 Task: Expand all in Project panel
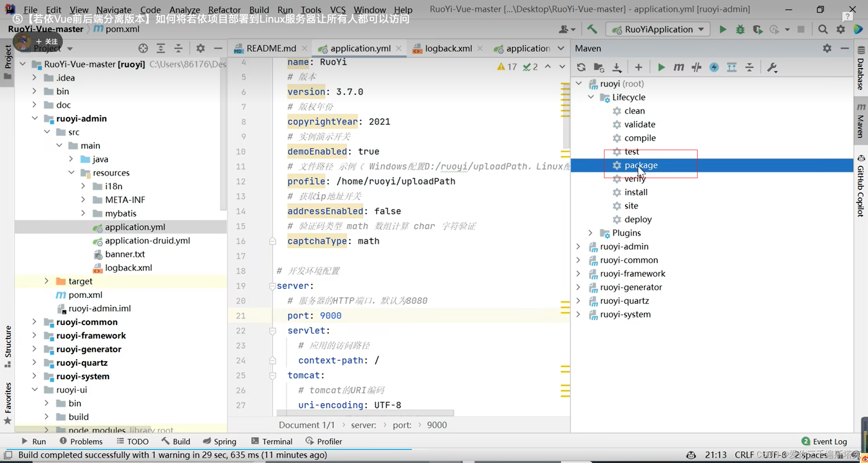point(160,48)
